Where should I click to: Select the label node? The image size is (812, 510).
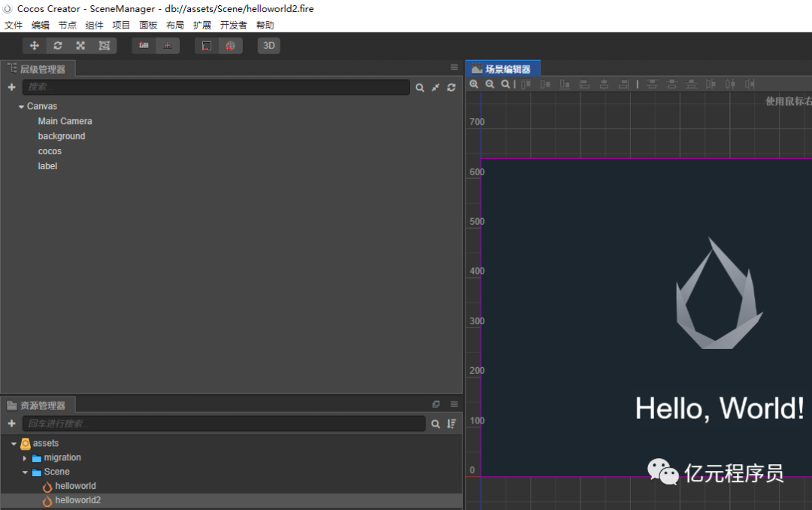[x=47, y=166]
